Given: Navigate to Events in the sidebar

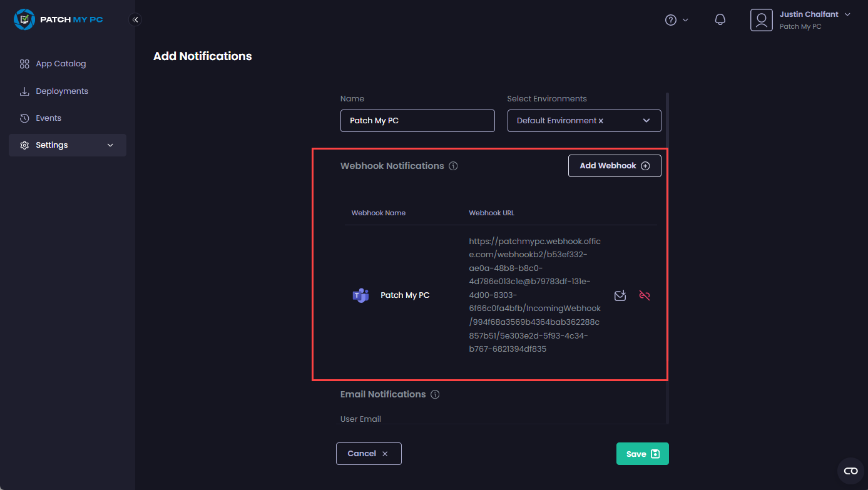Looking at the screenshot, I should (48, 118).
